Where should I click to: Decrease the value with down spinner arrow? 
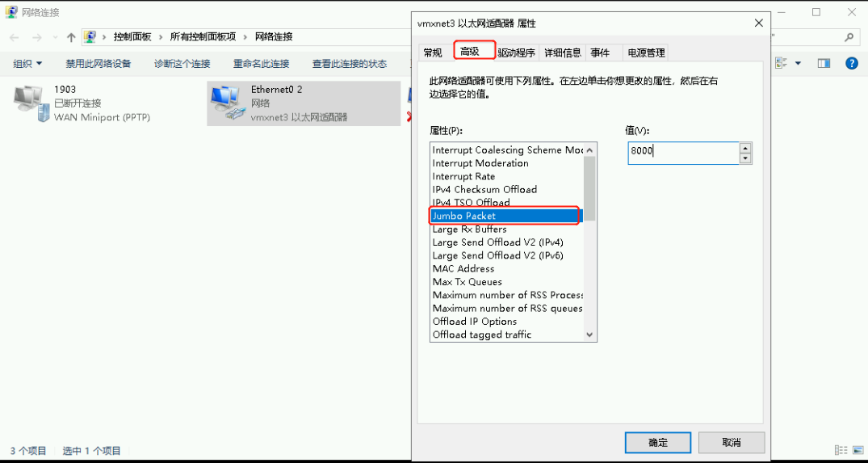(x=745, y=159)
